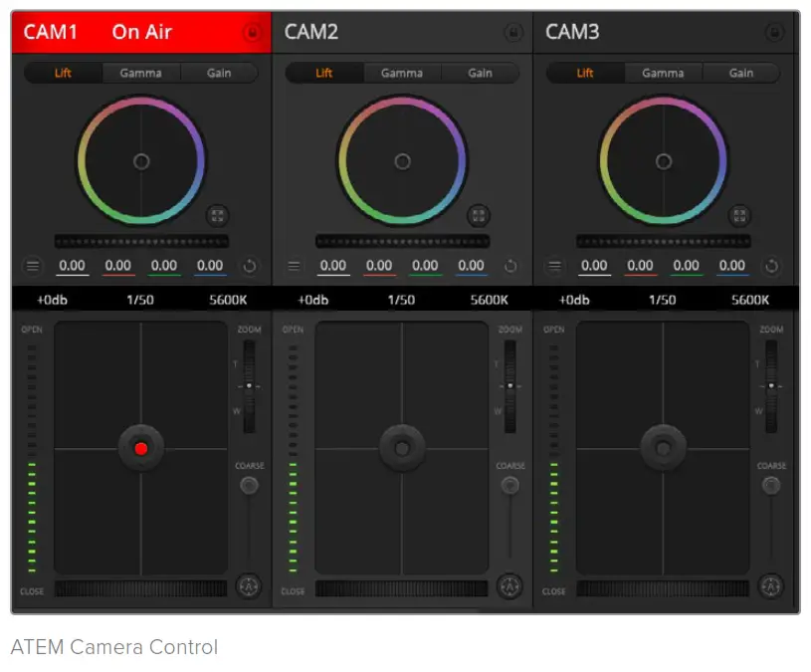Select the Lift tab in CAM1
Viewport: 811px width, 672px height.
click(63, 73)
